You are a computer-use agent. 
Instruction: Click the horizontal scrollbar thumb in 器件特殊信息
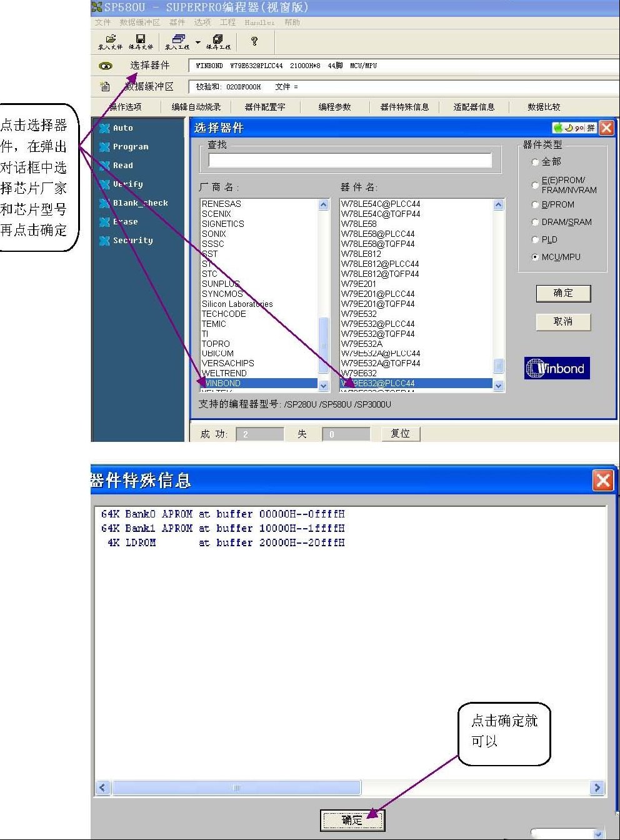(x=236, y=787)
